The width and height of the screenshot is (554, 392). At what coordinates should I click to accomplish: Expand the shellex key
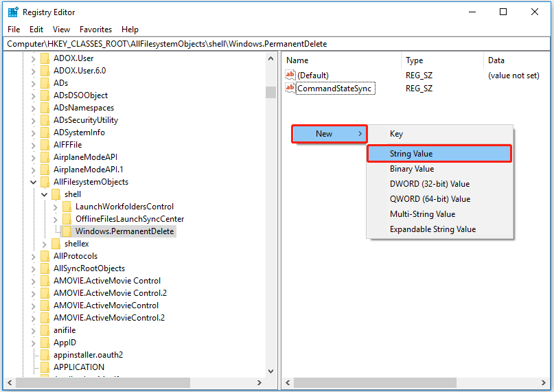click(44, 244)
